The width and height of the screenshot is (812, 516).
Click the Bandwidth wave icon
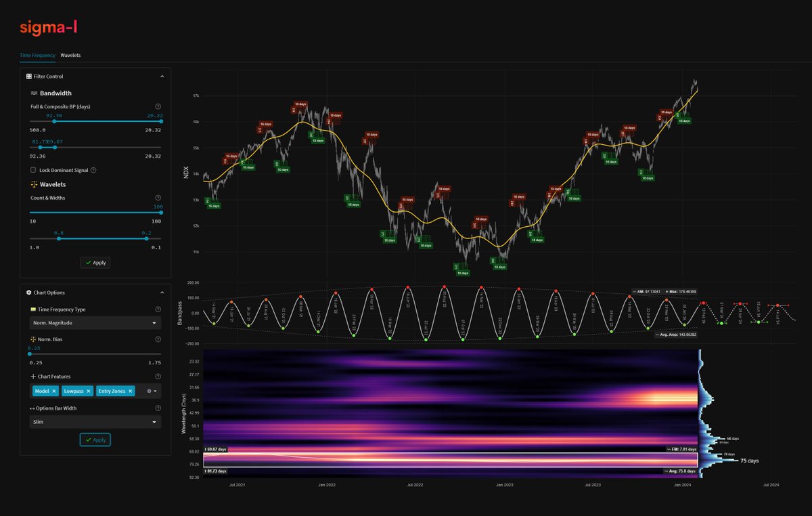(x=34, y=93)
